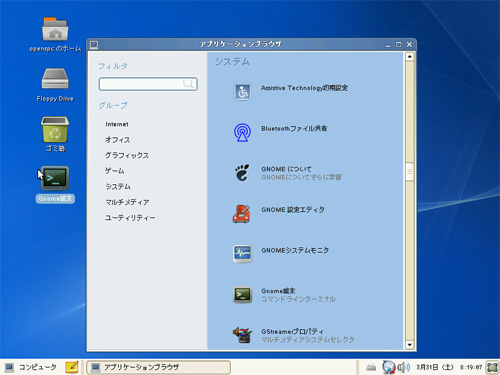
Task: Click the show desktop icon at panel end
Action: pyautogui.click(x=492, y=367)
